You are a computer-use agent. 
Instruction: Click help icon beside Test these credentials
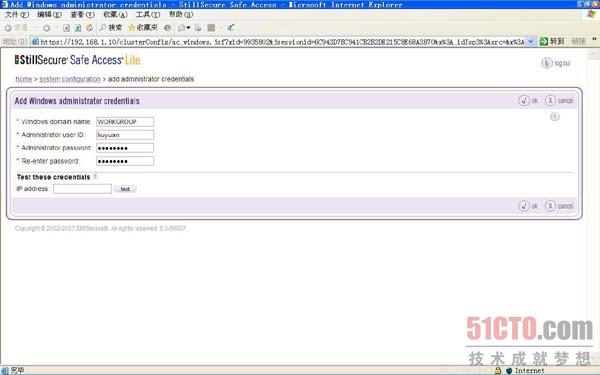95,177
